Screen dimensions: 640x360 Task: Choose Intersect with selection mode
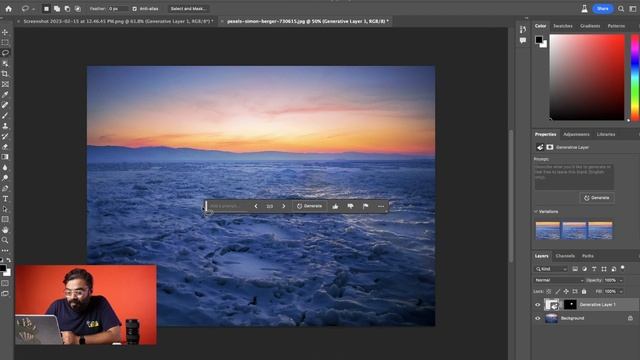pyautogui.click(x=78, y=9)
